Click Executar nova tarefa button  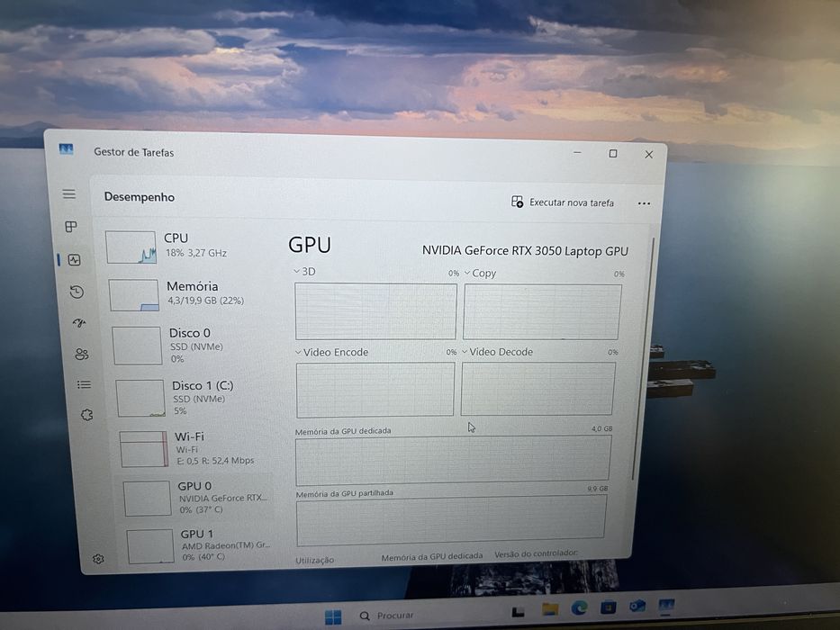pyautogui.click(x=563, y=202)
